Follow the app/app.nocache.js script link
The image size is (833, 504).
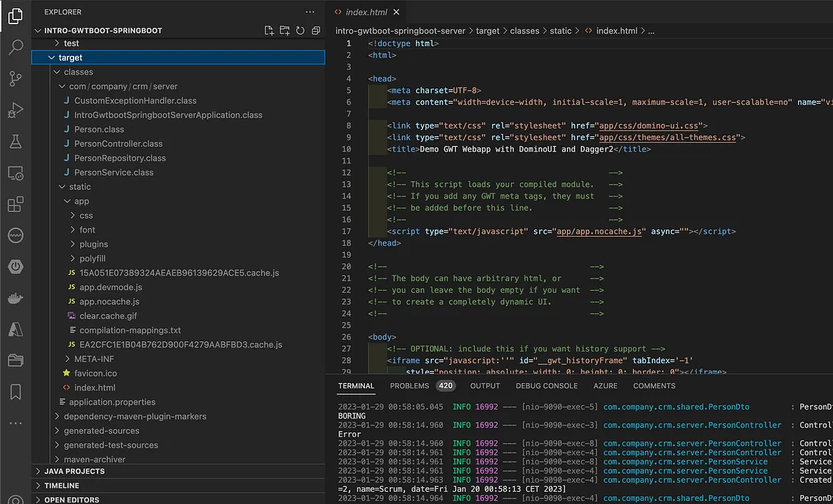pyautogui.click(x=599, y=232)
